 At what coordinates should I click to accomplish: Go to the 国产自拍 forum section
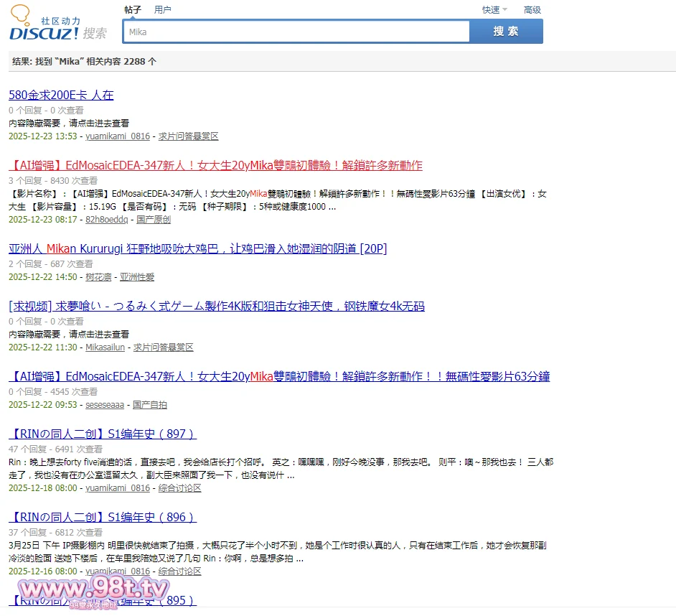point(150,405)
